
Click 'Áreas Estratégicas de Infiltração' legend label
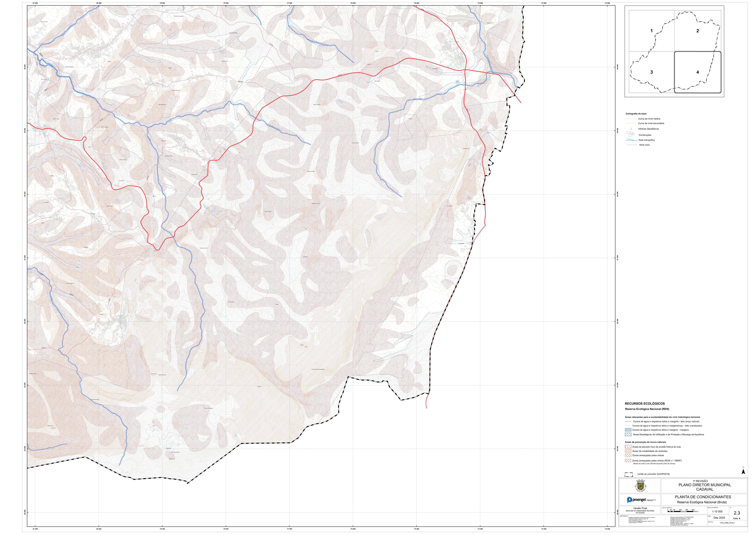(668, 435)
